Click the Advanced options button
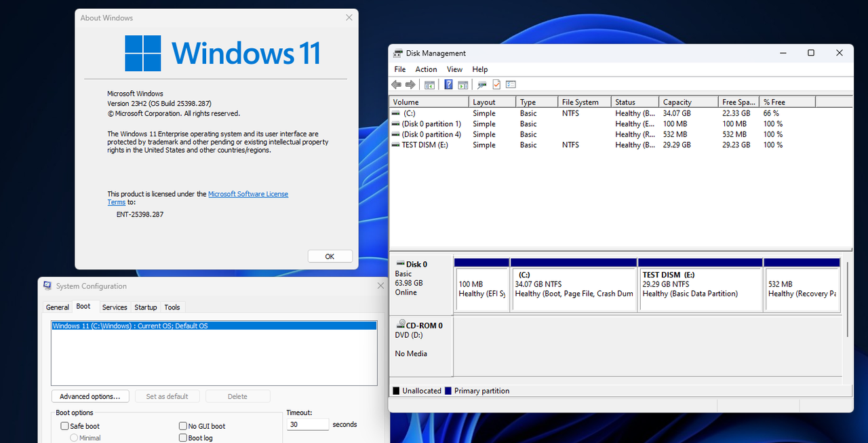 tap(90, 396)
